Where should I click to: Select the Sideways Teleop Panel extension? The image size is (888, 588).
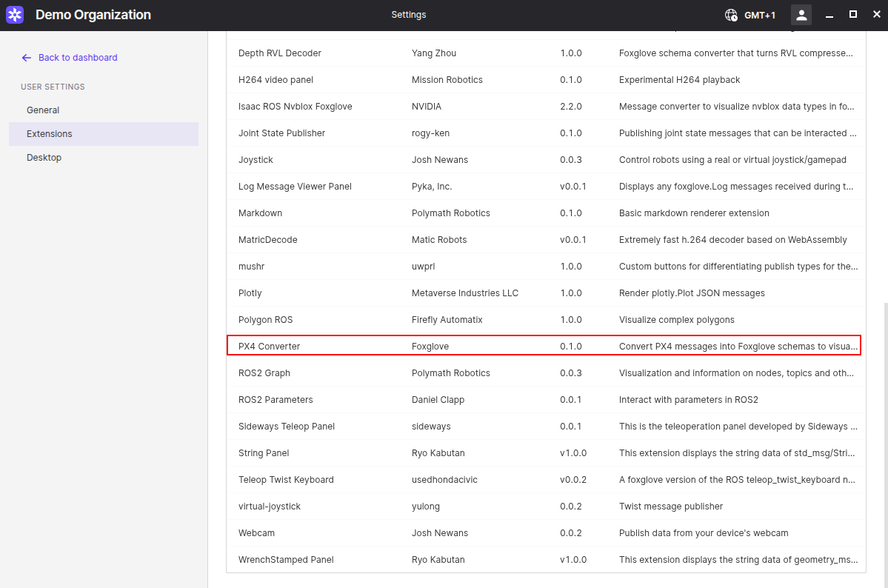[546, 426]
